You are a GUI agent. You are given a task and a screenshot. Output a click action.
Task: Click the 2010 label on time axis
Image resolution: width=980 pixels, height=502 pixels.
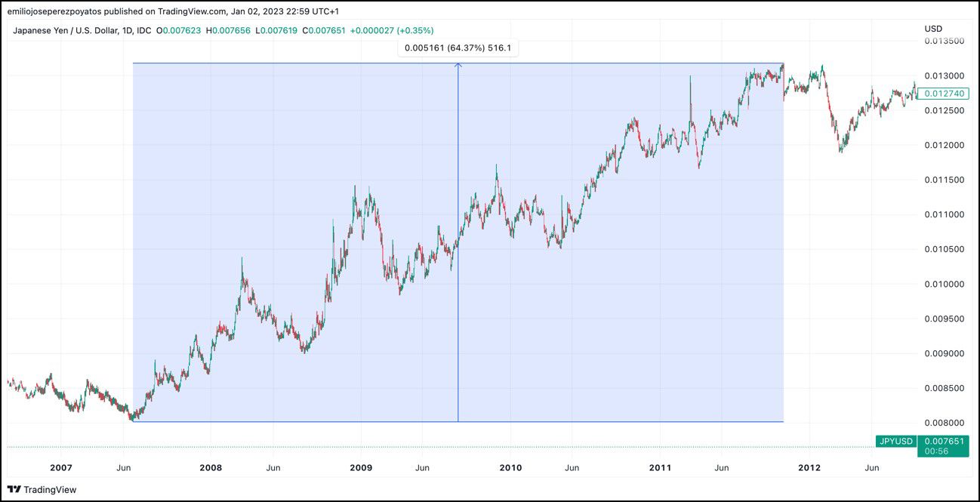[510, 468]
